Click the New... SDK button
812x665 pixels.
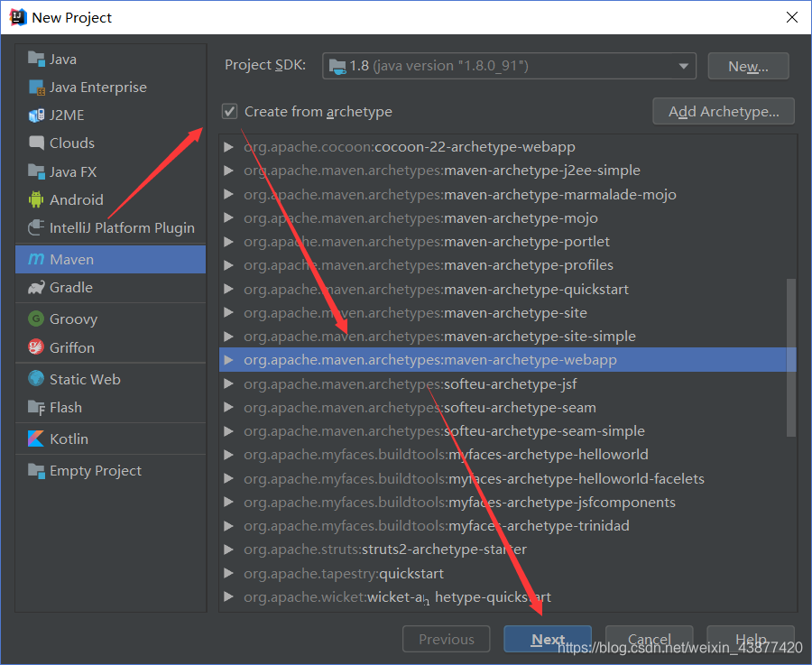(x=748, y=66)
